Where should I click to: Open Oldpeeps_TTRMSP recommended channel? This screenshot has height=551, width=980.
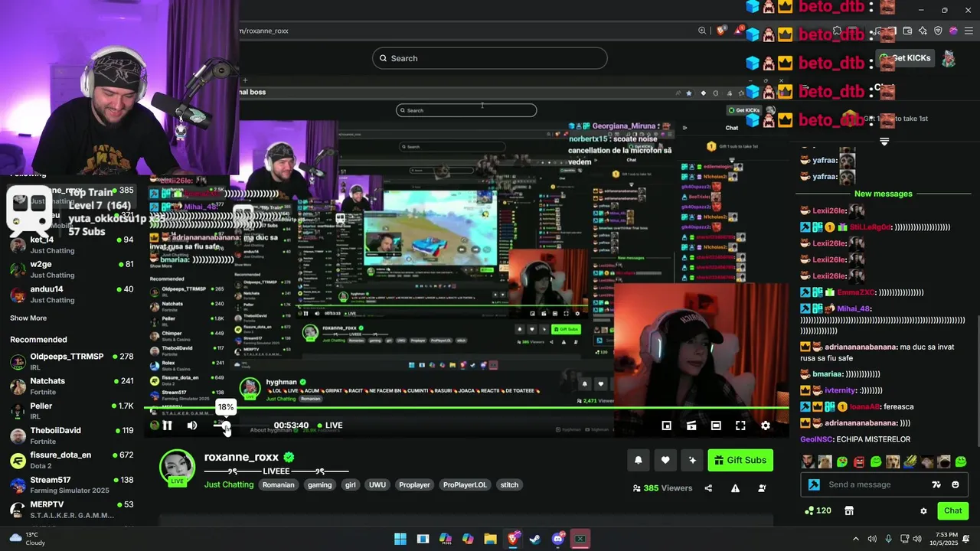(x=71, y=361)
